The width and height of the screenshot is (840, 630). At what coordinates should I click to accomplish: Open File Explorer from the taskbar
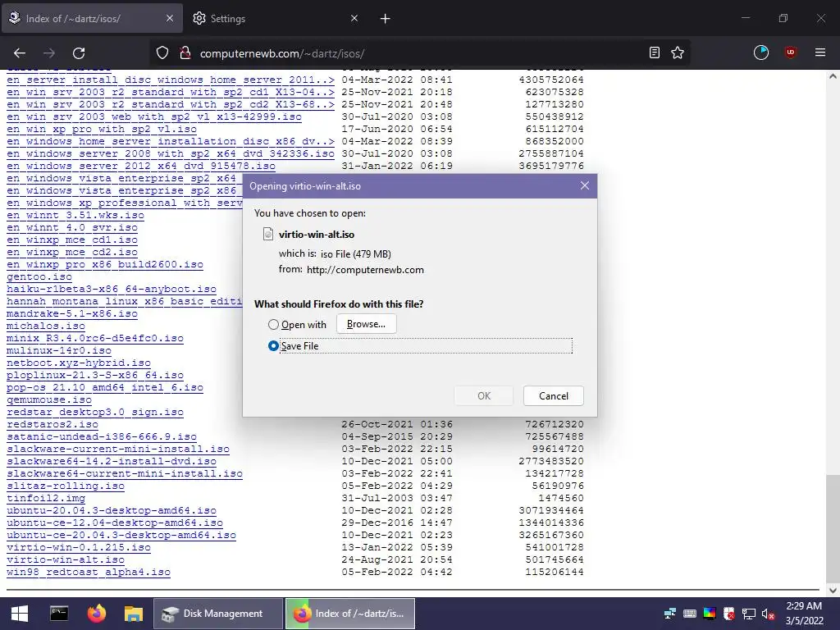coord(134,614)
